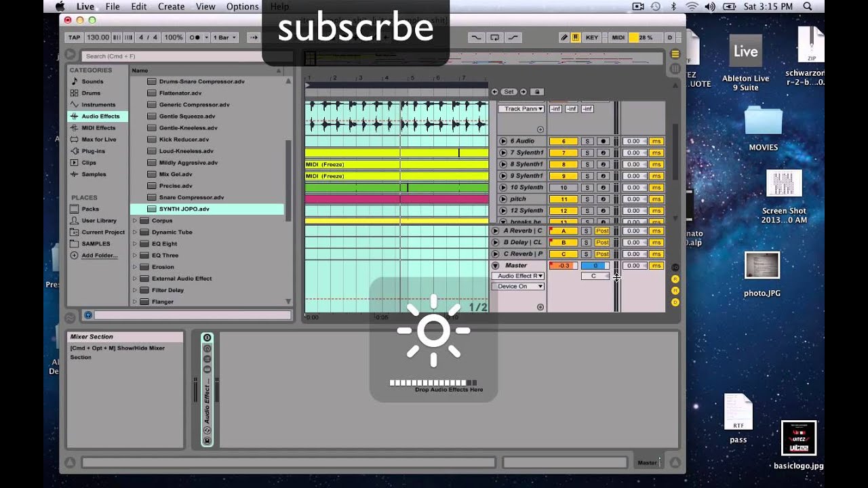Click the Master volume field showing -0.3
Viewport: 868px width, 488px height.
[x=563, y=265]
